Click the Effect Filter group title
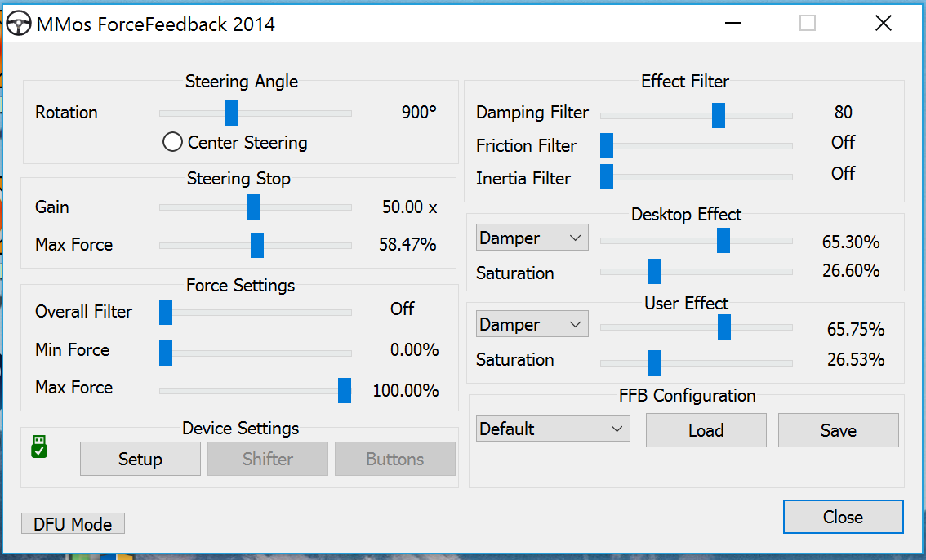 685,82
